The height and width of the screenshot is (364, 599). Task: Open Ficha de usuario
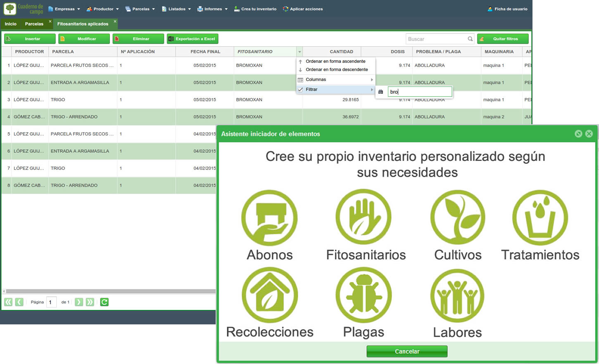[x=508, y=9]
